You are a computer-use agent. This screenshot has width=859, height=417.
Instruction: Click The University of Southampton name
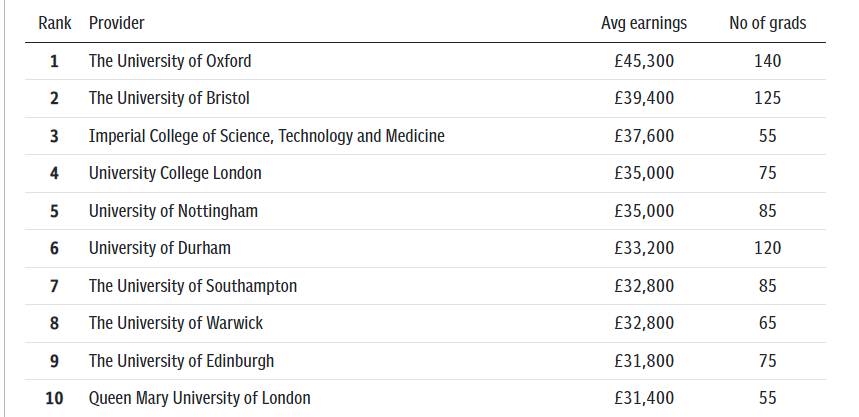point(193,286)
